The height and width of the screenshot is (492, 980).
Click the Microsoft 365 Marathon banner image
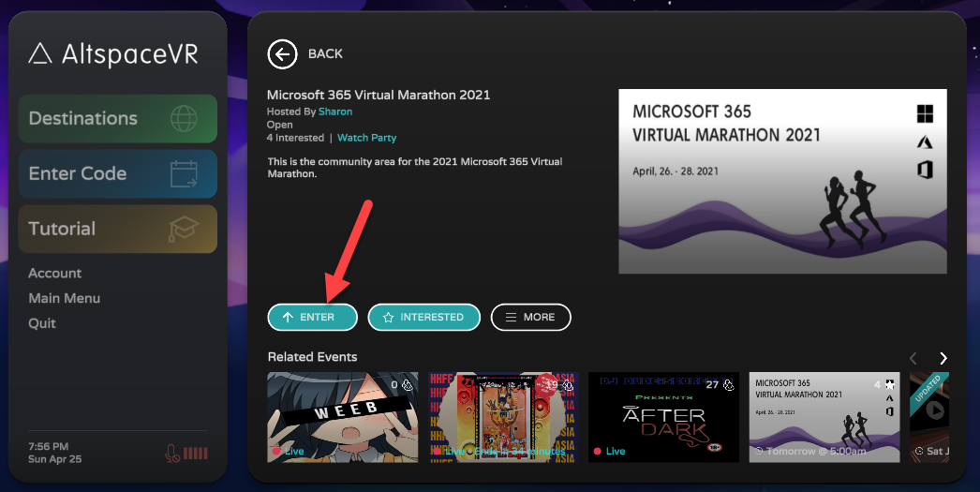(782, 181)
